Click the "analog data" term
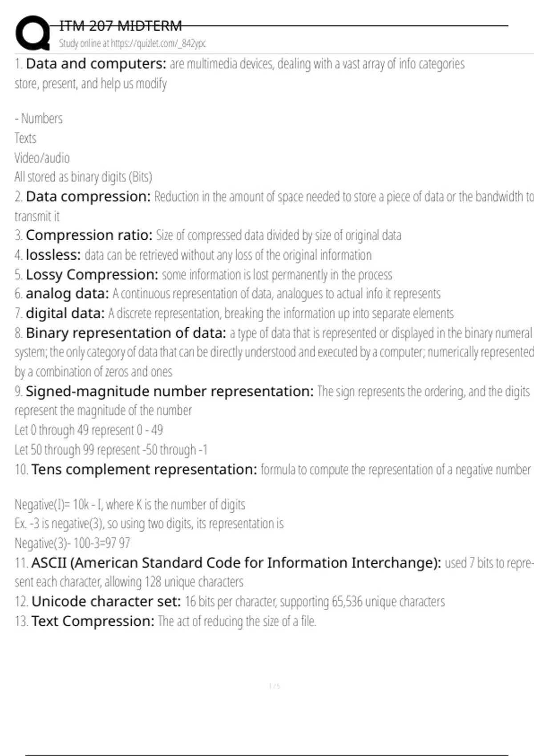This screenshot has height=756, width=534. coord(67,294)
